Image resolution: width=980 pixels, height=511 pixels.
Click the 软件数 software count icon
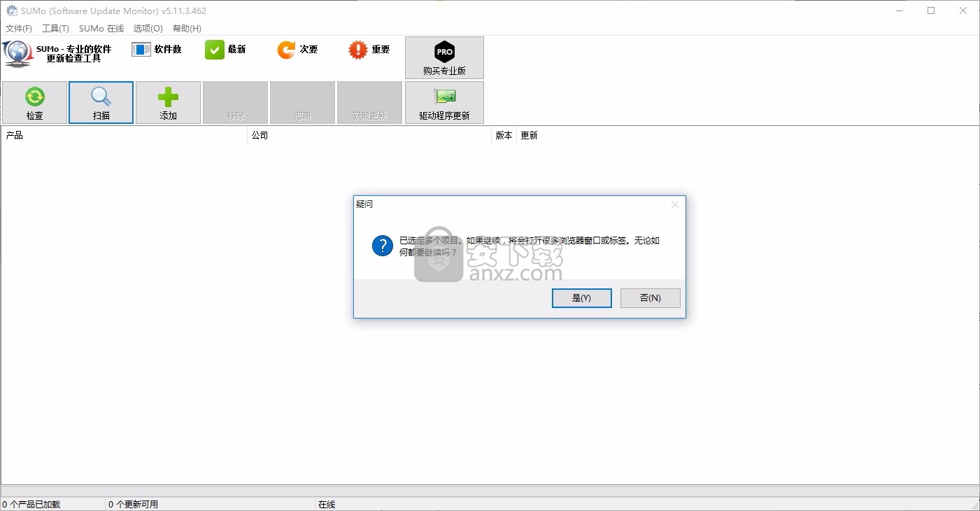[x=141, y=50]
